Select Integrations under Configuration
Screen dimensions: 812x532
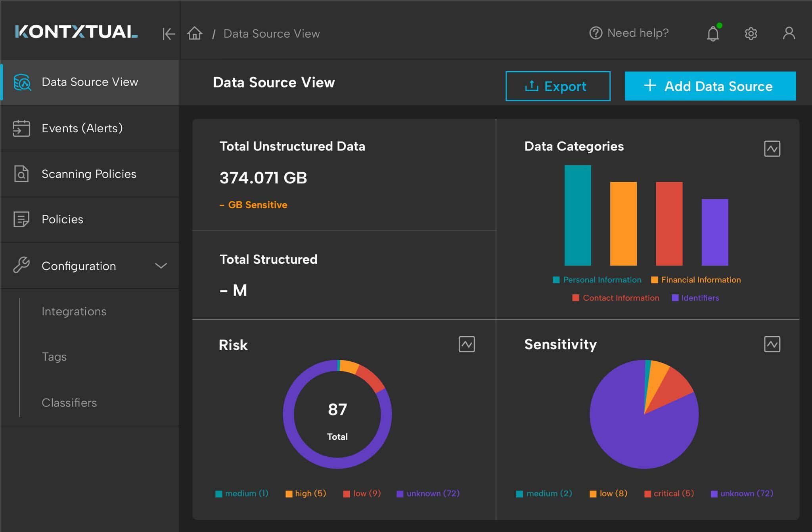pos(74,311)
